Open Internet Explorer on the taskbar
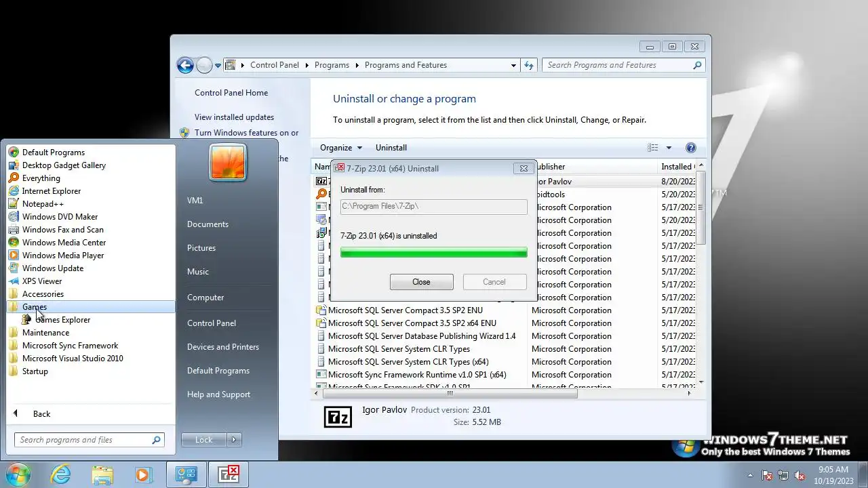 pyautogui.click(x=61, y=474)
